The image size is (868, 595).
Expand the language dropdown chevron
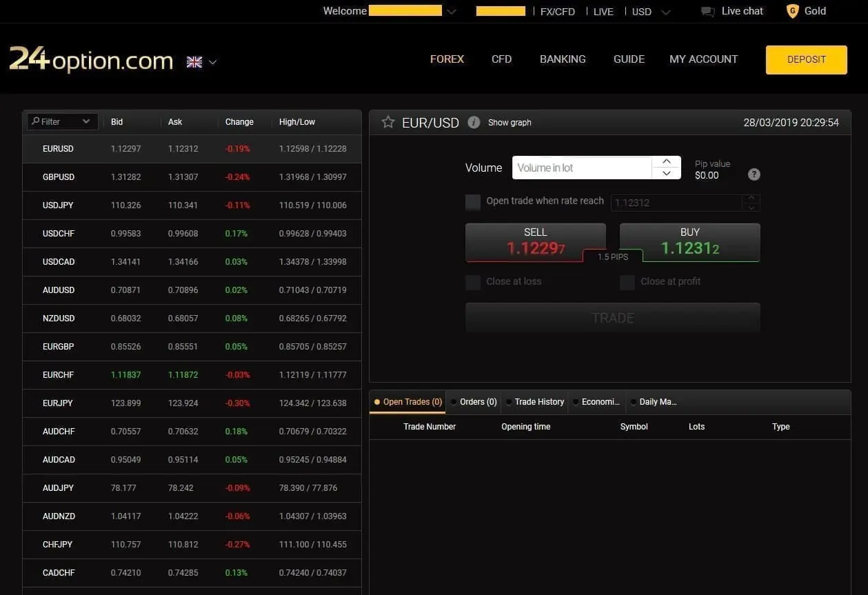pyautogui.click(x=212, y=62)
